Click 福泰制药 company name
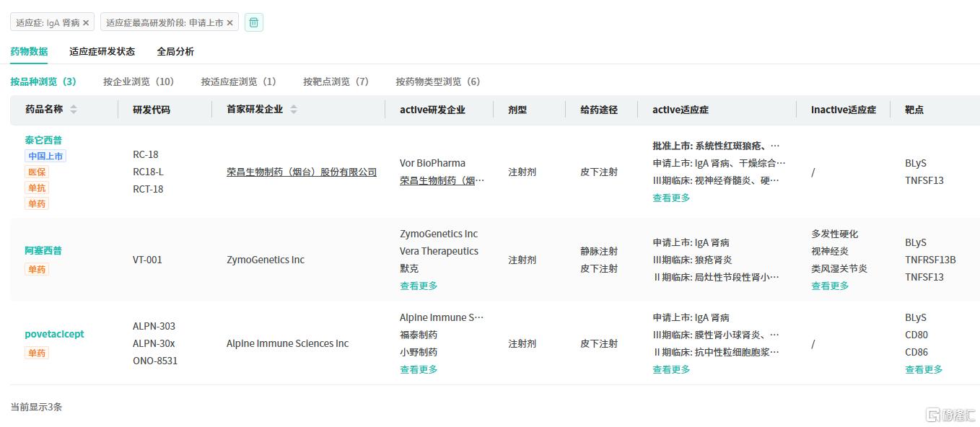This screenshot has width=980, height=427. (x=419, y=335)
